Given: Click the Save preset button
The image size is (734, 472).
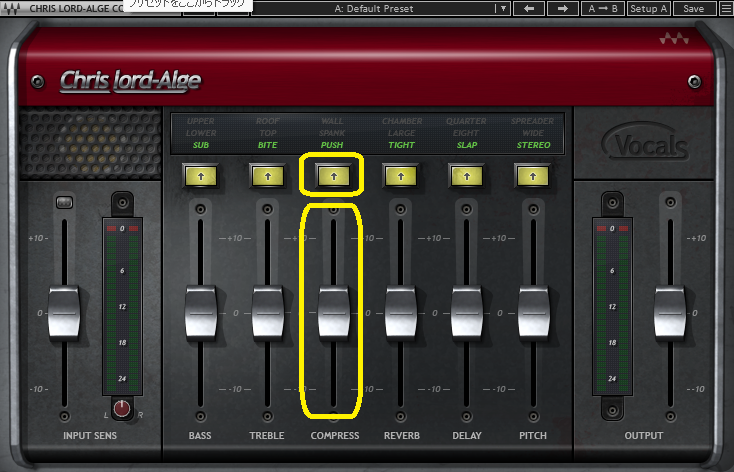Looking at the screenshot, I should (x=692, y=8).
